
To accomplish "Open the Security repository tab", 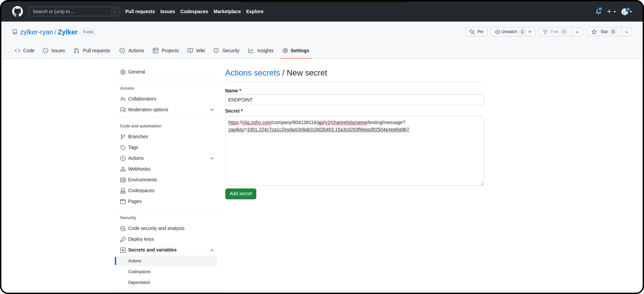I will pos(227,51).
